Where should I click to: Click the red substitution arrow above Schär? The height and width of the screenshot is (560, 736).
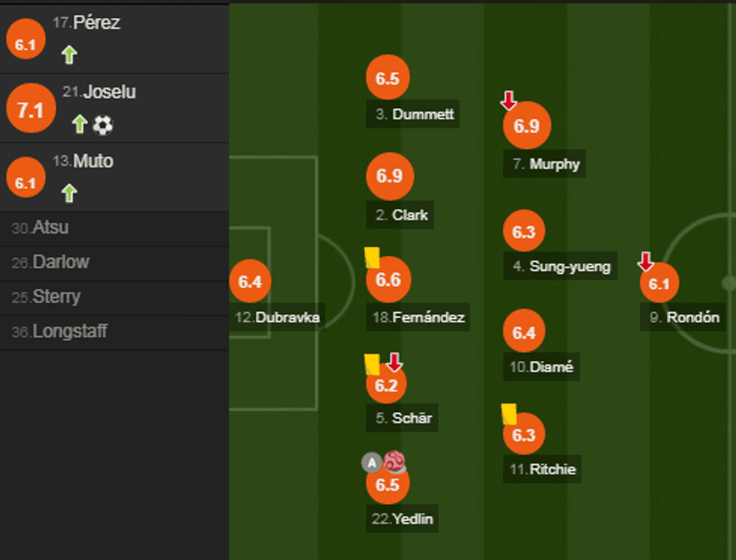point(394,363)
